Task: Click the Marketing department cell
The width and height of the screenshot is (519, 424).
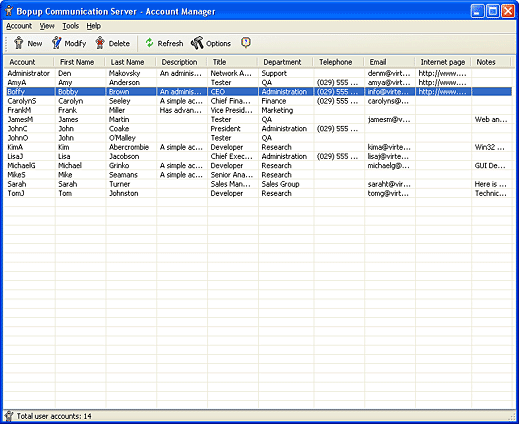Action: coord(277,110)
